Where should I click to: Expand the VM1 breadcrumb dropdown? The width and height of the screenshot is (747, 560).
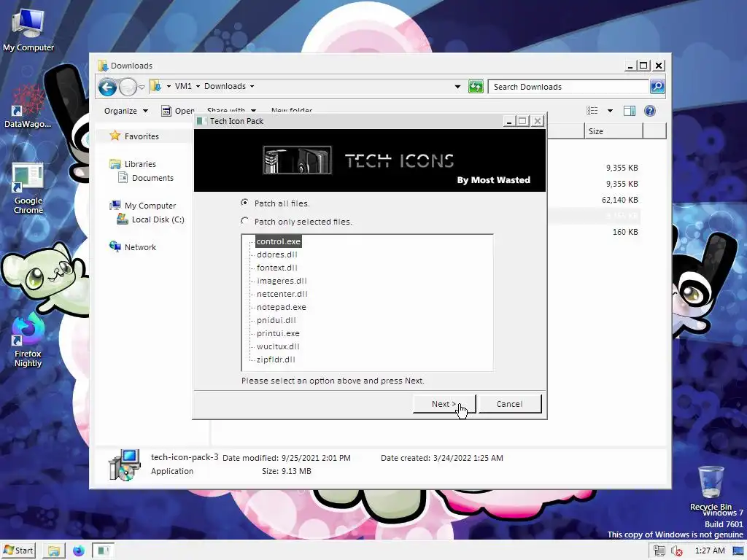click(x=198, y=86)
